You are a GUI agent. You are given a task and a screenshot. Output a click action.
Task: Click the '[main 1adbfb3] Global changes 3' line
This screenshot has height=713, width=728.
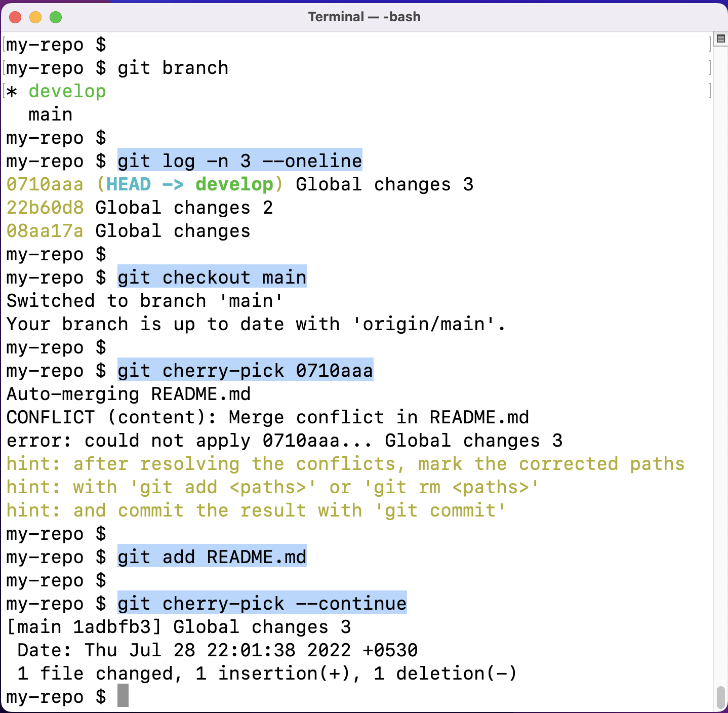click(179, 627)
